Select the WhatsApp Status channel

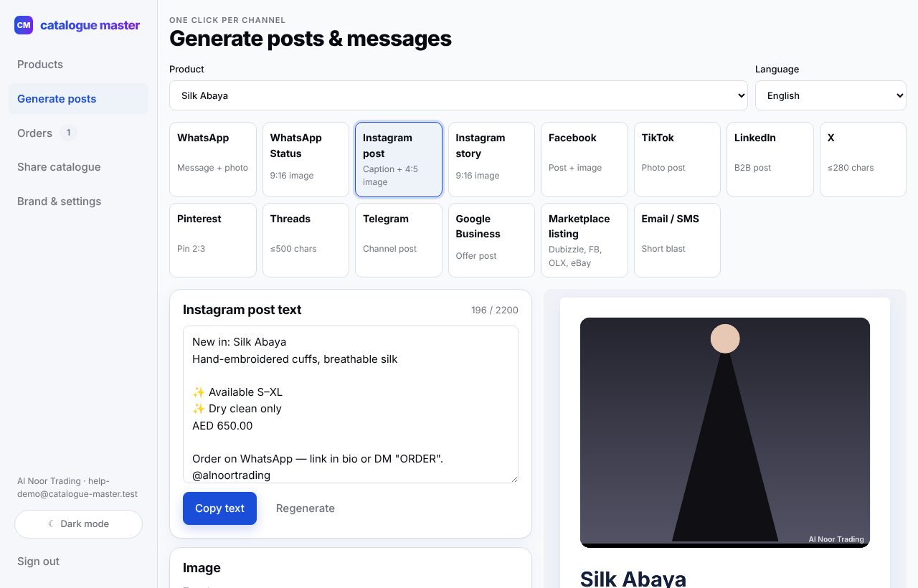click(306, 159)
